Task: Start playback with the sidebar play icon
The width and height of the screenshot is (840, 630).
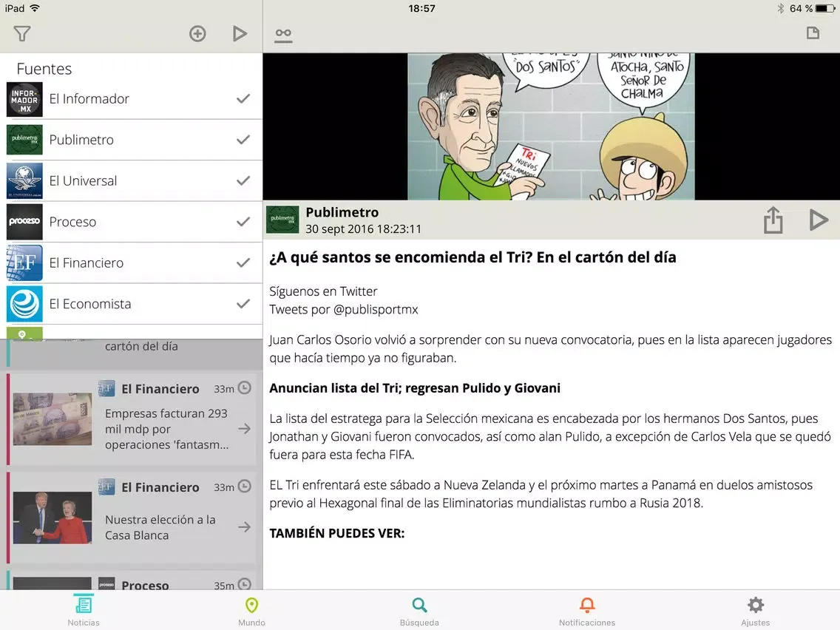Action: pos(240,34)
